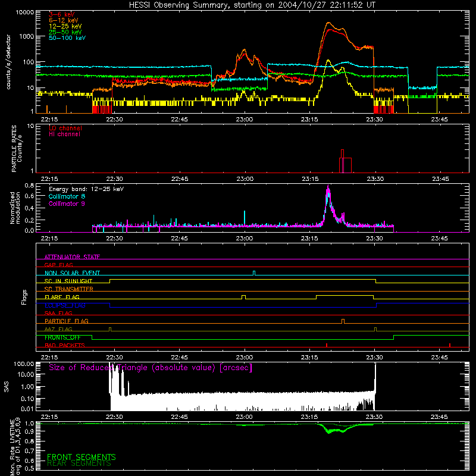476x476 pixels.
Task: Click the 'SAS' axis label
Action: pos(7,387)
